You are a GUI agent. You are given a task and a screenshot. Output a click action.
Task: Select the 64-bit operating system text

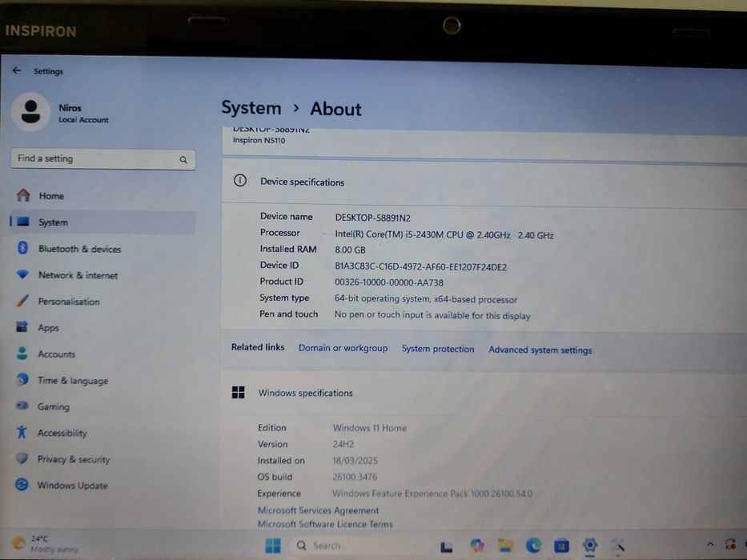[x=425, y=299]
